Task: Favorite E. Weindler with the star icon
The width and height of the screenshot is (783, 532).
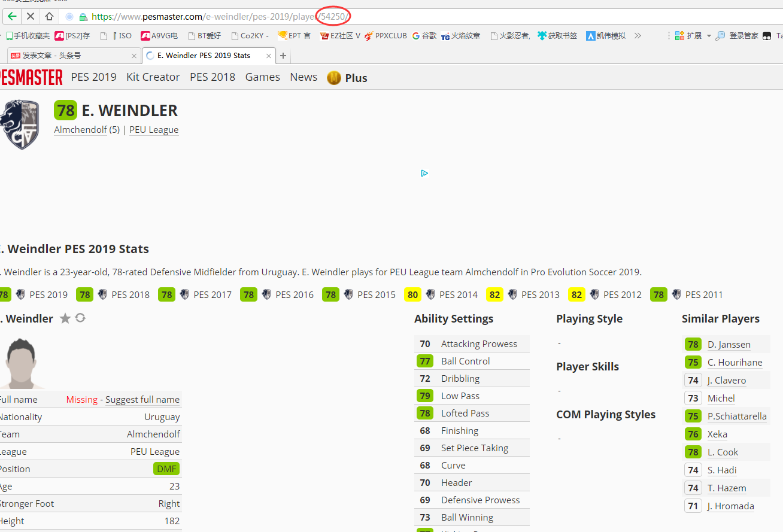Action: point(65,318)
